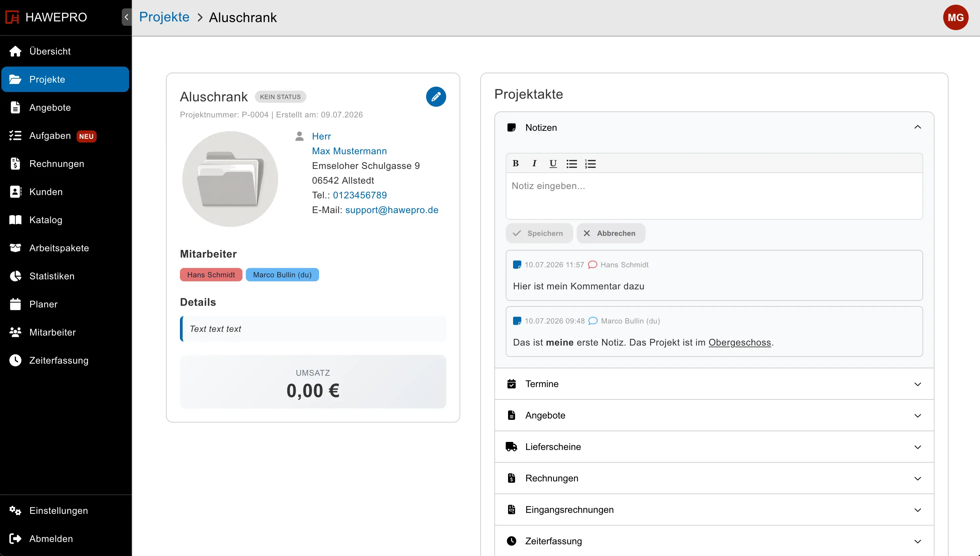Viewport: 980px width, 556px height.
Task: Click the Arbeitspakete box icon
Action: click(15, 248)
